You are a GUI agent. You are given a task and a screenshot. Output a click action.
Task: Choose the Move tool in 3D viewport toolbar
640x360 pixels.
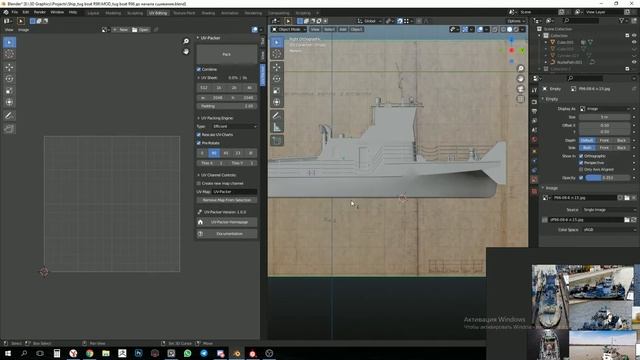(x=277, y=67)
